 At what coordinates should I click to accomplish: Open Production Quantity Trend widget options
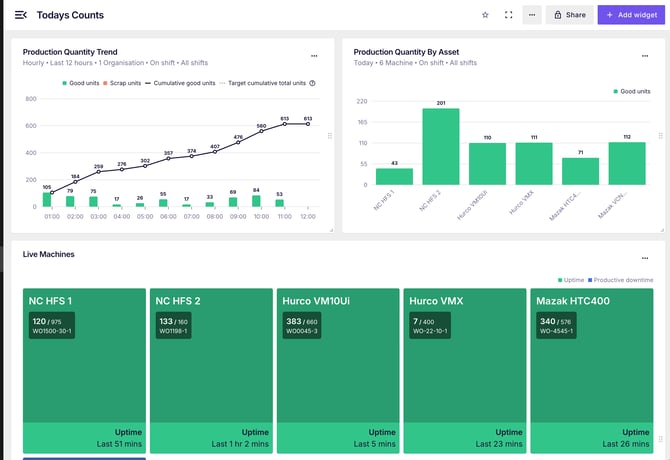pos(314,56)
